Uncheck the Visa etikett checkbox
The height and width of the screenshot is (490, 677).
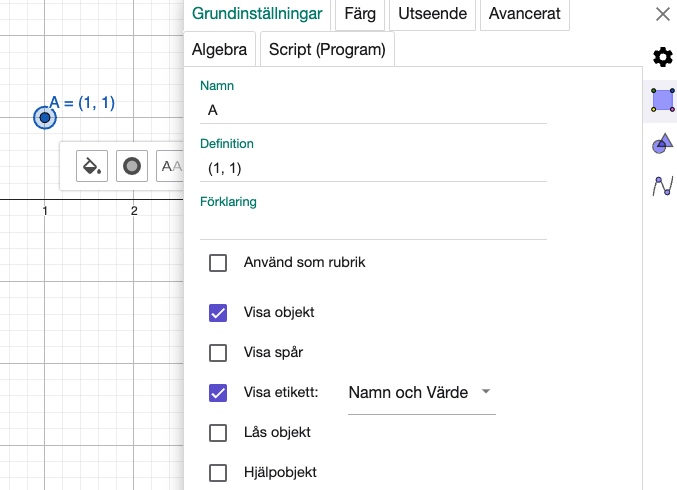click(x=218, y=393)
